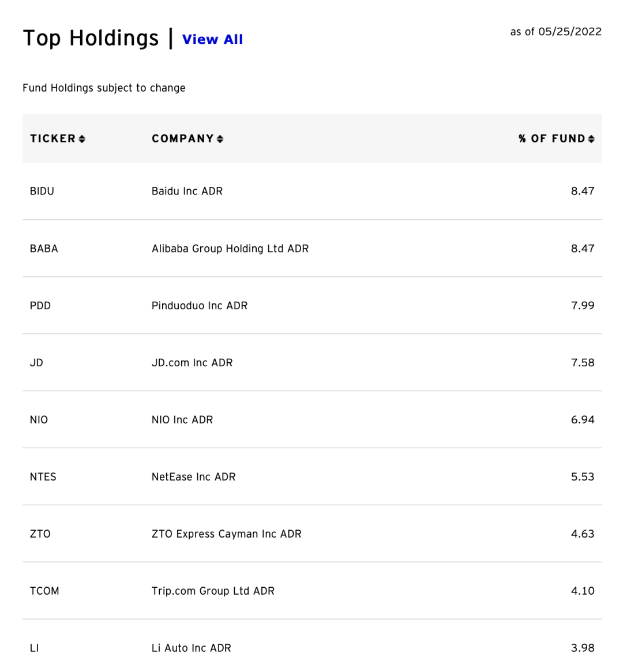Sort by the TICKER column arrows
The height and width of the screenshot is (672, 623).
pos(82,139)
